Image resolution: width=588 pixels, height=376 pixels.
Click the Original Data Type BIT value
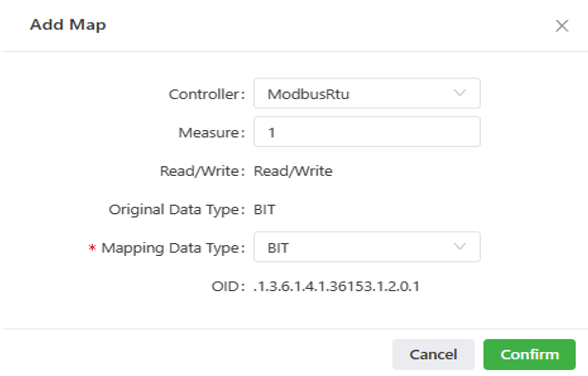coord(265,210)
